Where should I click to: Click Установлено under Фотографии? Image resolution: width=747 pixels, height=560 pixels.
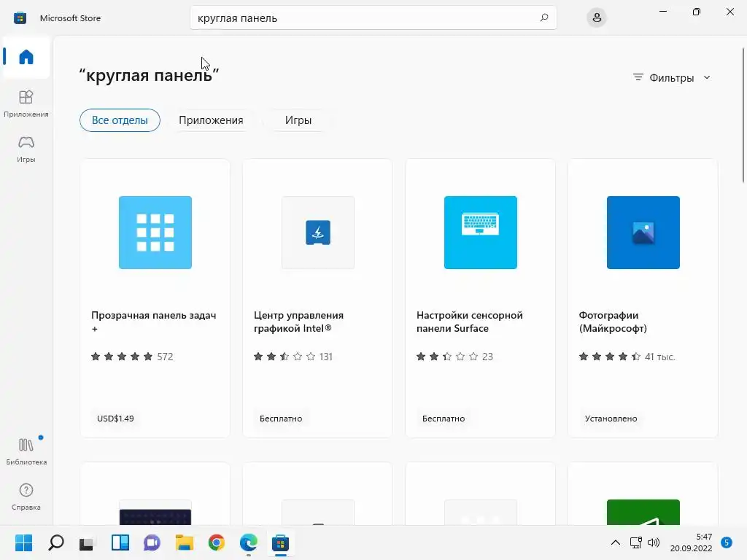point(611,419)
